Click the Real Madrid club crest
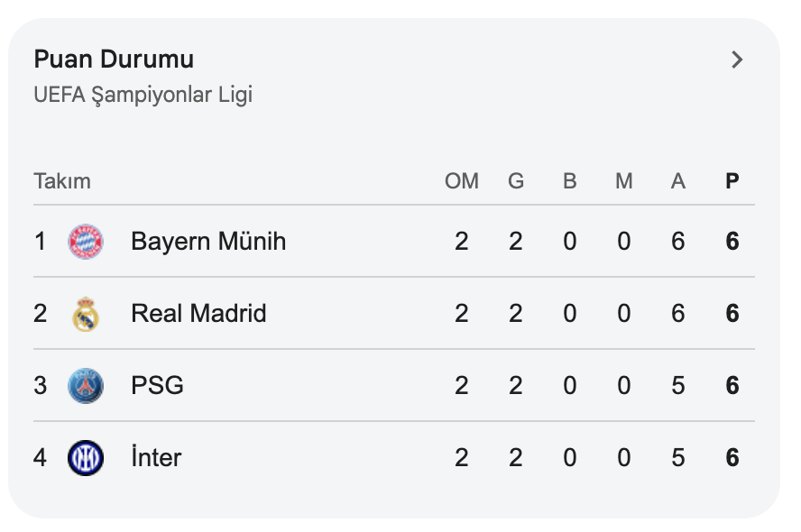The width and height of the screenshot is (801, 532). click(x=86, y=314)
